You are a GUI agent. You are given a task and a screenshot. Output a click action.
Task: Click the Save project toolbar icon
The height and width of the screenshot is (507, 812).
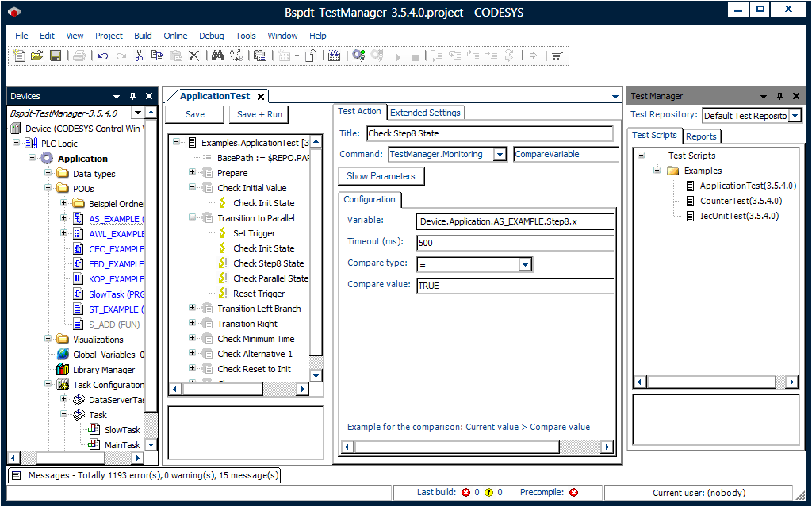[x=56, y=56]
